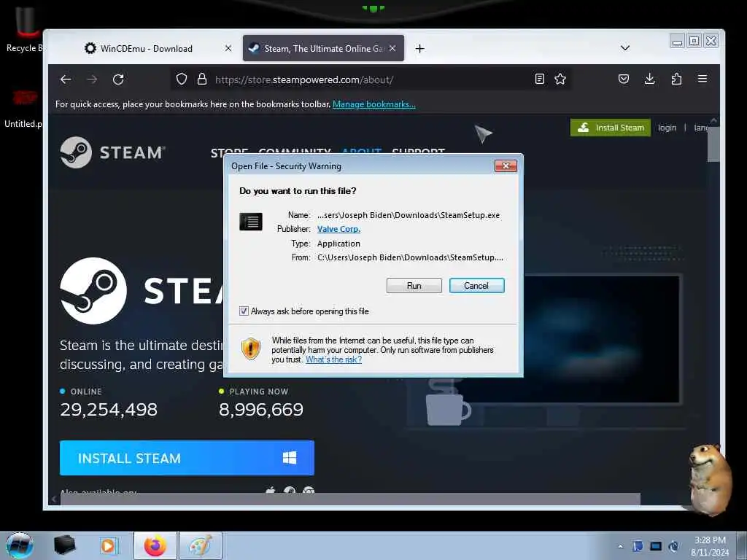Click the taskbar clock showing 3:28 PM

pyautogui.click(x=710, y=546)
